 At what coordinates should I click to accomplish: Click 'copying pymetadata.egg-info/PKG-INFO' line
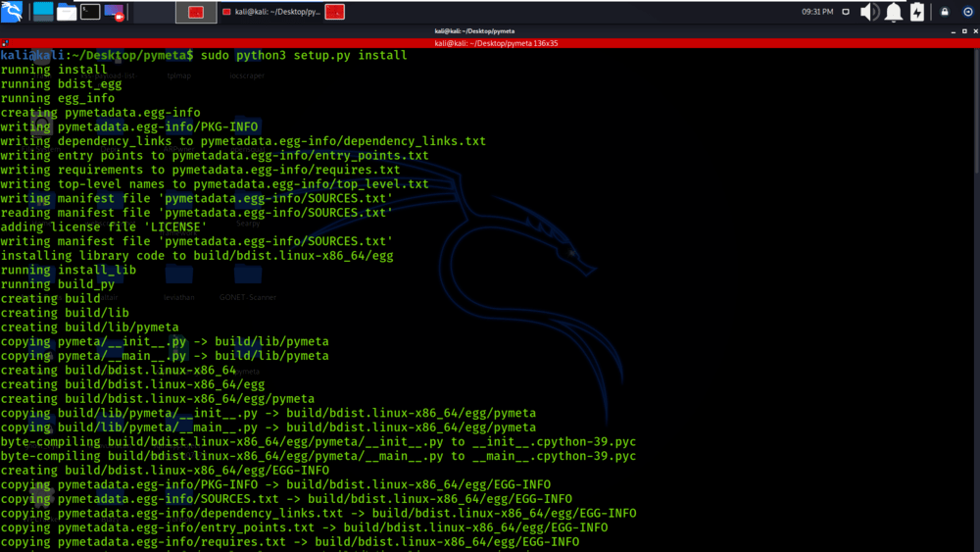click(275, 485)
